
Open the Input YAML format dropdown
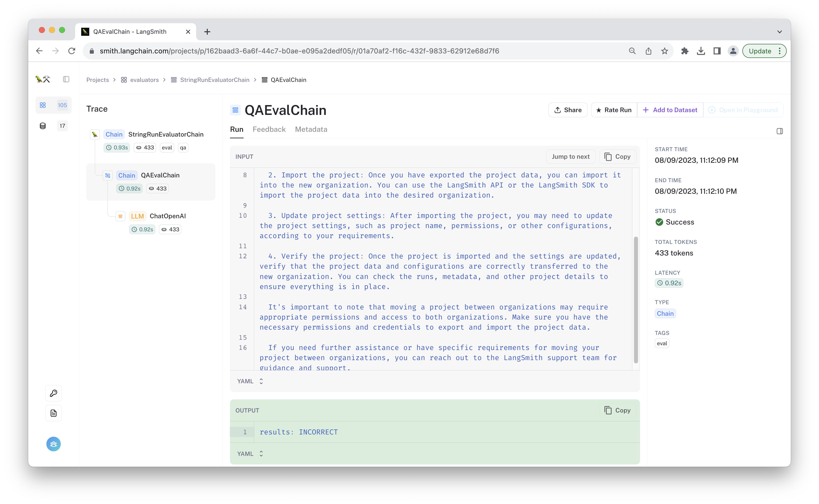click(x=250, y=381)
